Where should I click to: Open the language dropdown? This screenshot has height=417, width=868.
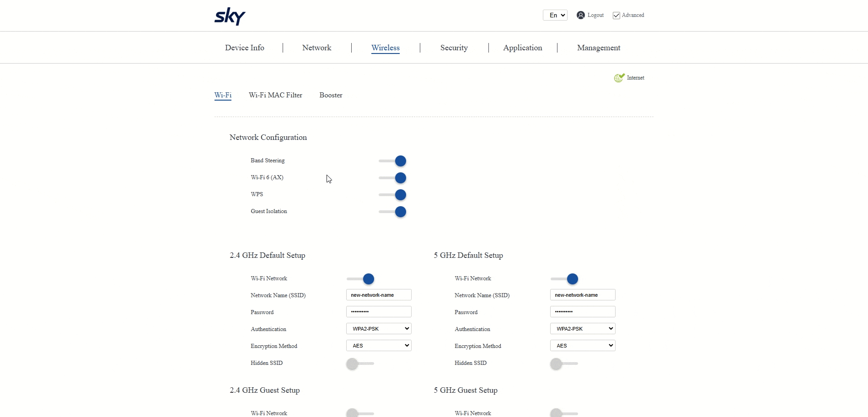tap(555, 15)
